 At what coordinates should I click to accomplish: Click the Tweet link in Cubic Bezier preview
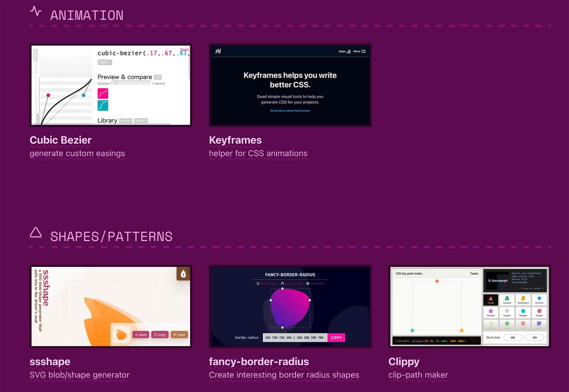184,49
